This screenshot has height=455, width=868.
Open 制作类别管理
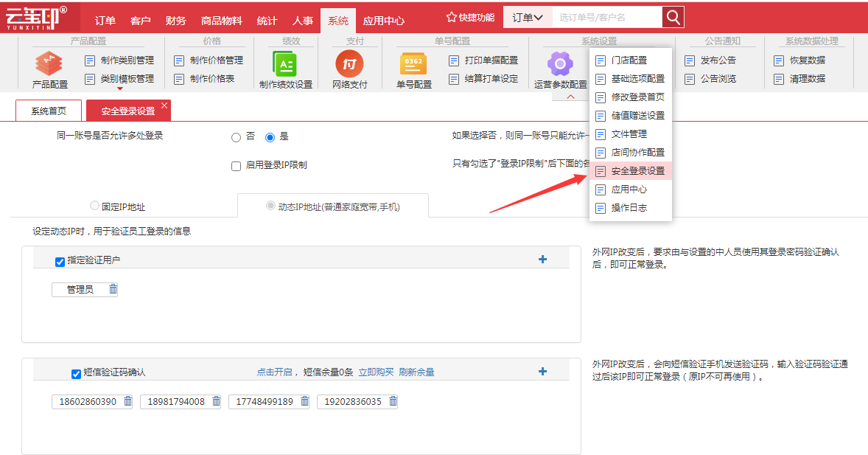[x=119, y=60]
